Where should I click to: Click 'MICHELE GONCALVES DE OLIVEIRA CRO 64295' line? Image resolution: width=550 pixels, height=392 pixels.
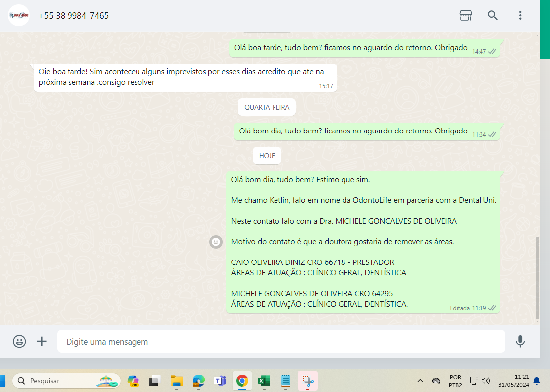[312, 293]
